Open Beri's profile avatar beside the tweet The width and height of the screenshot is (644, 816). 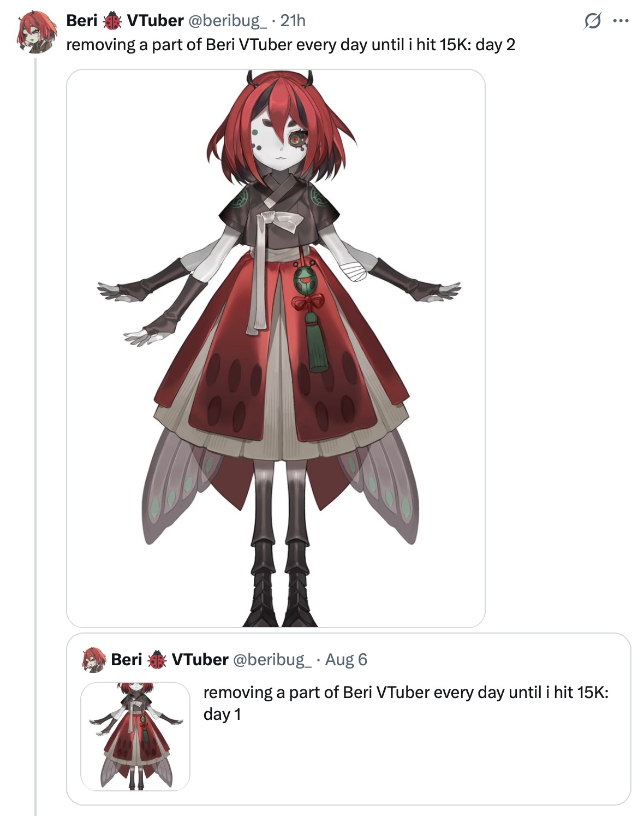pyautogui.click(x=37, y=33)
